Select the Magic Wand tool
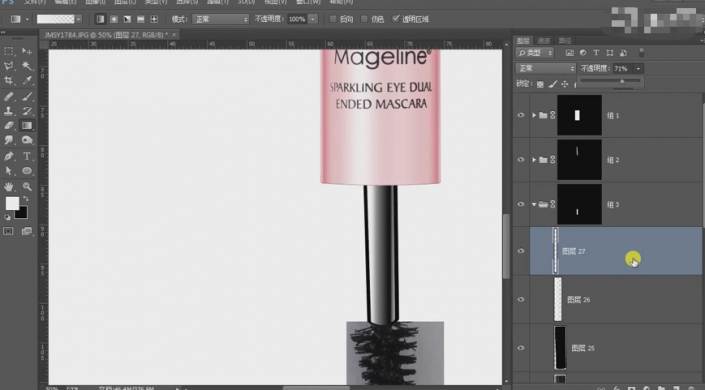The image size is (705, 390). click(x=27, y=66)
